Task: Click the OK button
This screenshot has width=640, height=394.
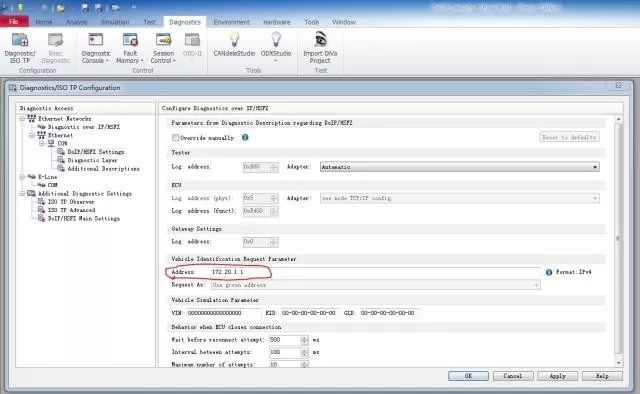Action: click(x=468, y=376)
